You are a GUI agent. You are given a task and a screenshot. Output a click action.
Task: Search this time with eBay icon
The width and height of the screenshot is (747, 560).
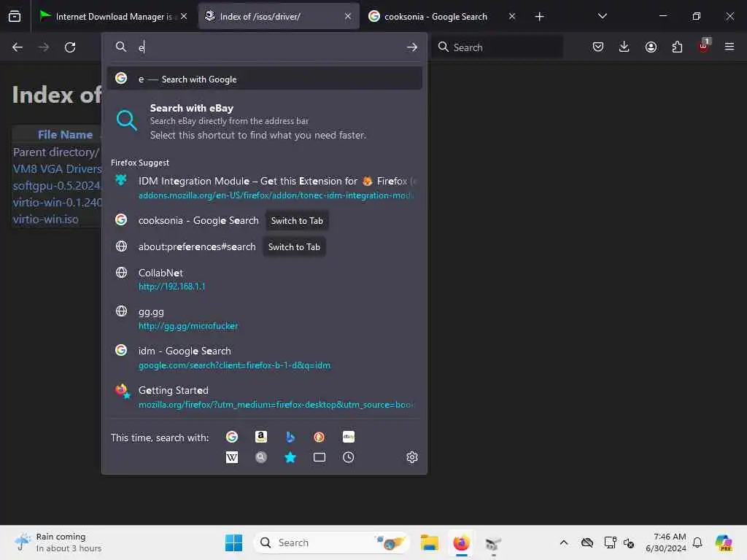tap(348, 437)
